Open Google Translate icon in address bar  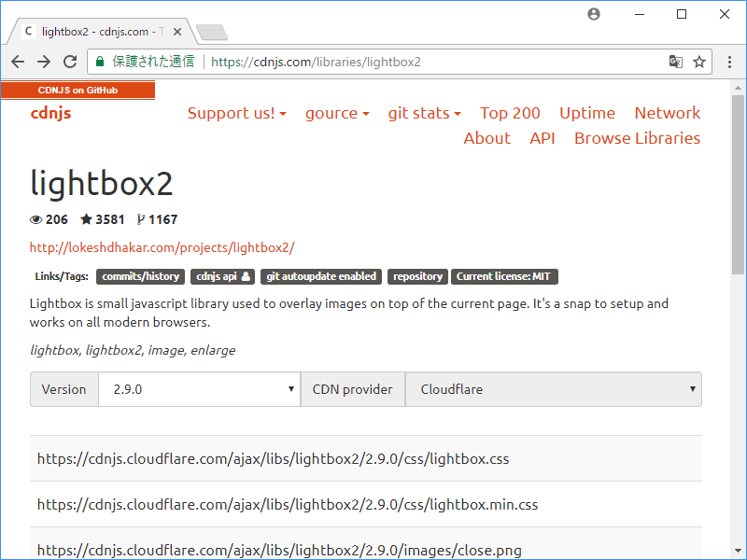click(x=675, y=61)
